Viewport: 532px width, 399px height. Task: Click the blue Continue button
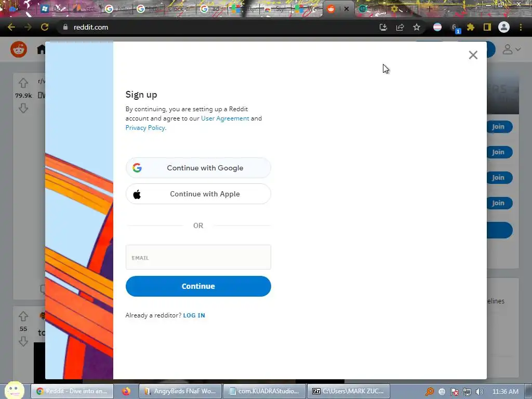tap(198, 286)
